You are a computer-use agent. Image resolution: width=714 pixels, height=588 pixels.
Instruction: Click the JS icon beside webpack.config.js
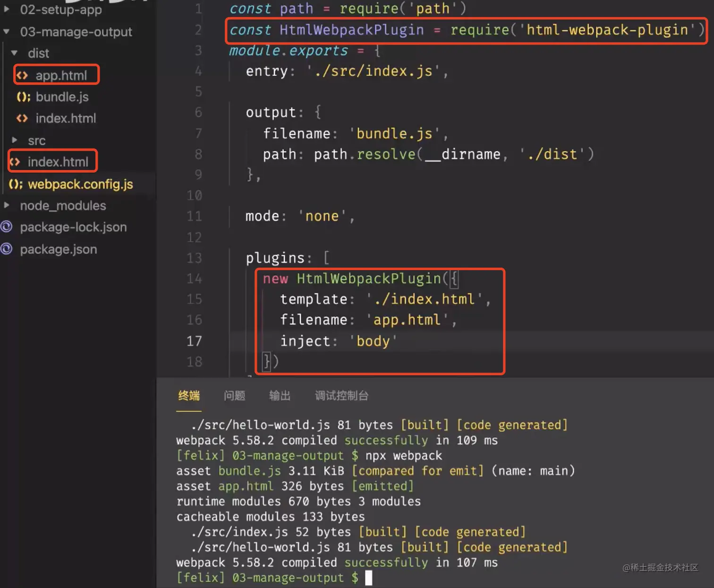coord(16,184)
